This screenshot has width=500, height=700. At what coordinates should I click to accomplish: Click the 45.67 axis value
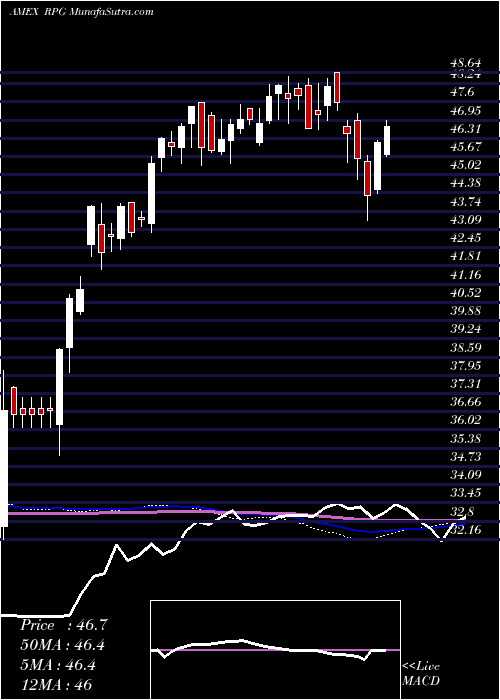tap(465, 147)
